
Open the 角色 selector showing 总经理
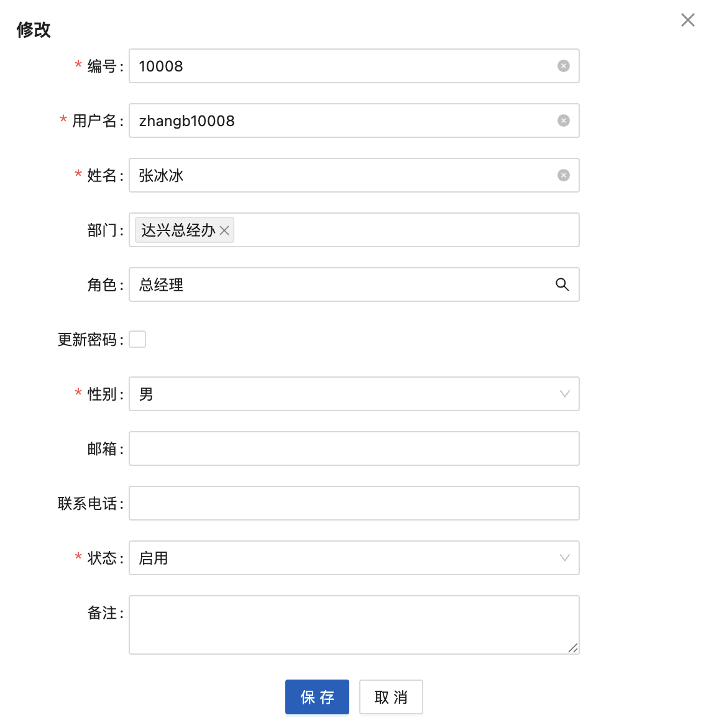tap(336, 284)
